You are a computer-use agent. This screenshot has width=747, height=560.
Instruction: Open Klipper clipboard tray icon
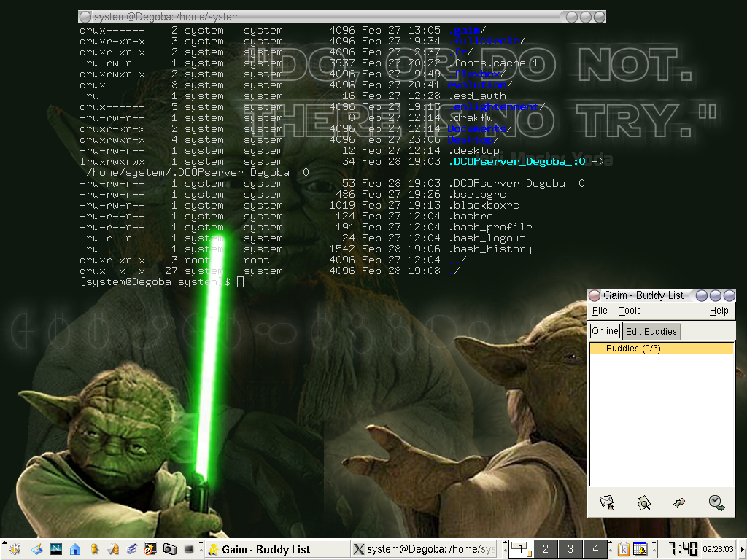click(x=623, y=549)
